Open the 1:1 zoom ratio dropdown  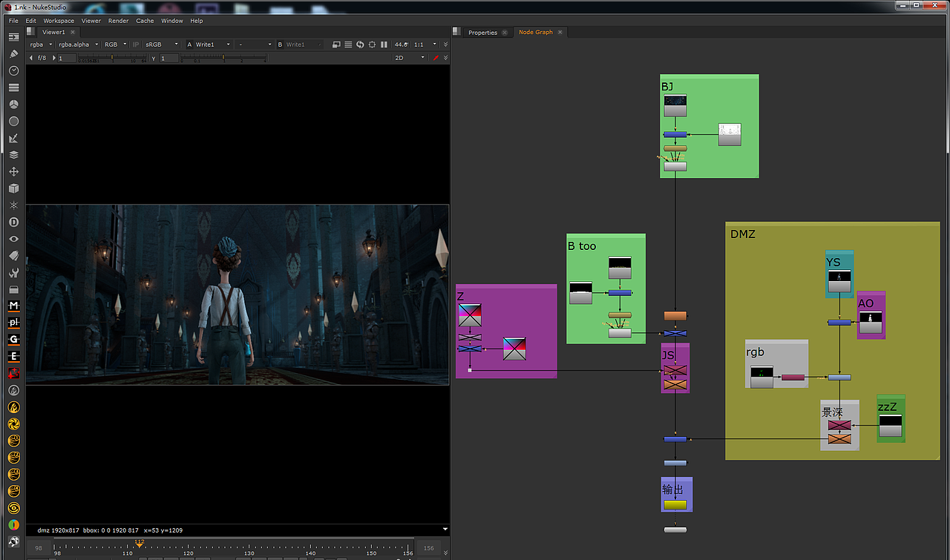click(424, 45)
